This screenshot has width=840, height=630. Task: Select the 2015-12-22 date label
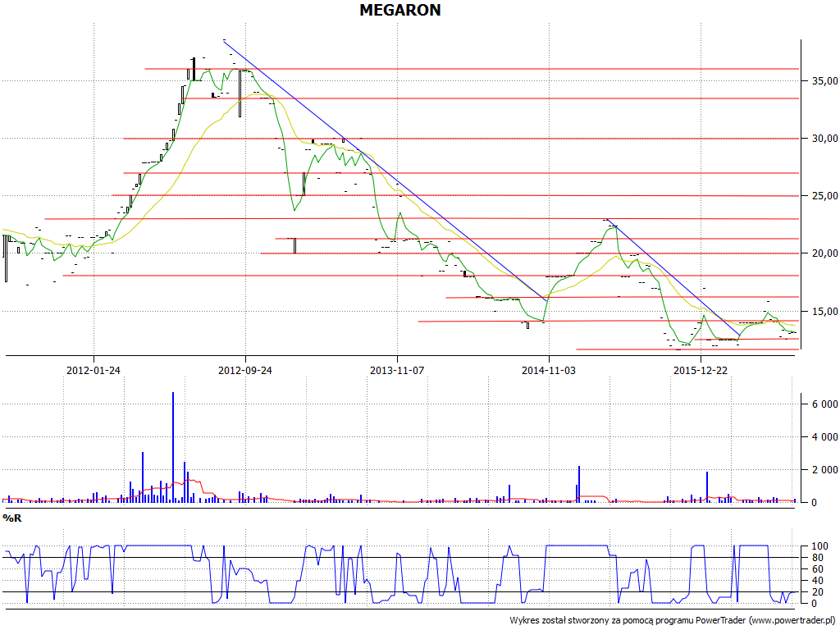701,370
